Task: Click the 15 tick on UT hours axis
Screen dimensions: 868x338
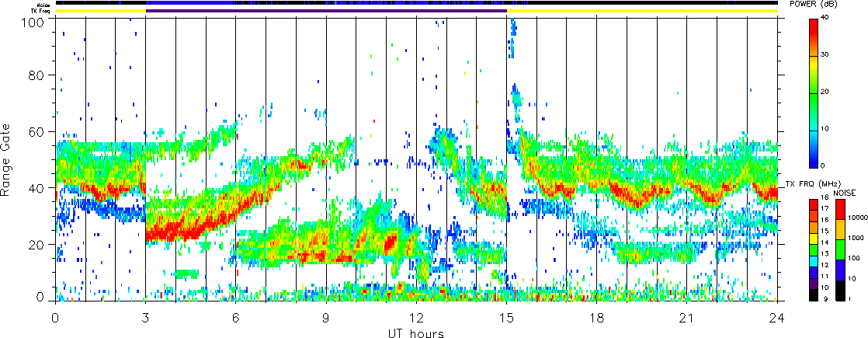Action: tap(506, 318)
